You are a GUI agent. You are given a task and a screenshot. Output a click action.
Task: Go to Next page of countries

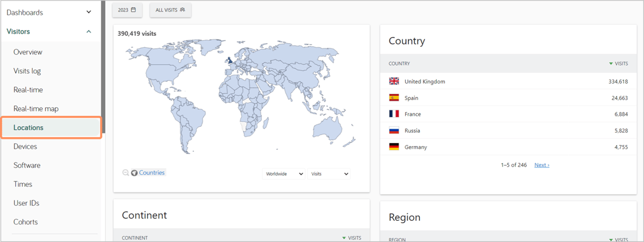tap(542, 165)
